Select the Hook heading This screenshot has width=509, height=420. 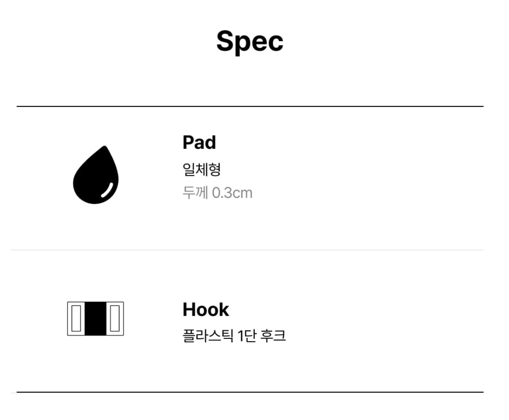tap(206, 310)
